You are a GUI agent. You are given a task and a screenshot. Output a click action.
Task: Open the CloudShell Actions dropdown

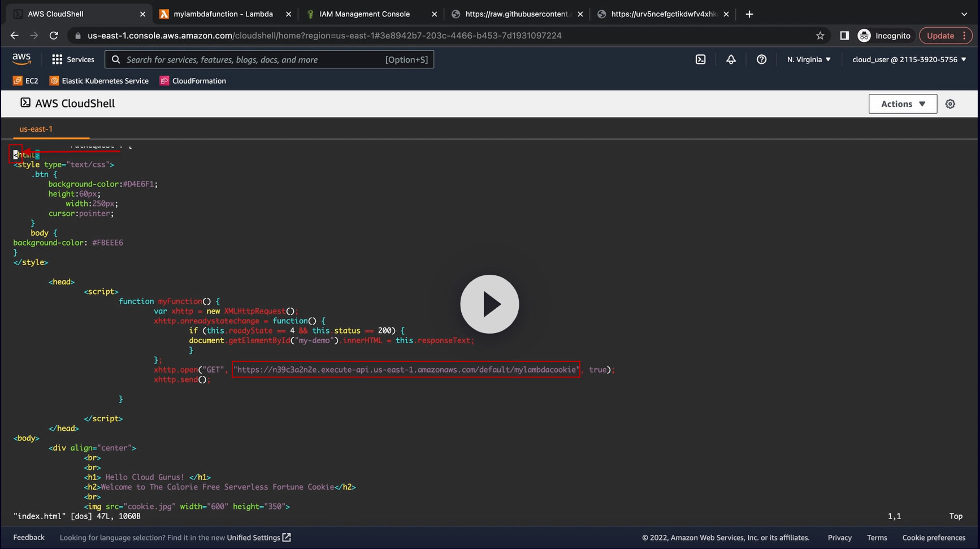[x=903, y=104]
